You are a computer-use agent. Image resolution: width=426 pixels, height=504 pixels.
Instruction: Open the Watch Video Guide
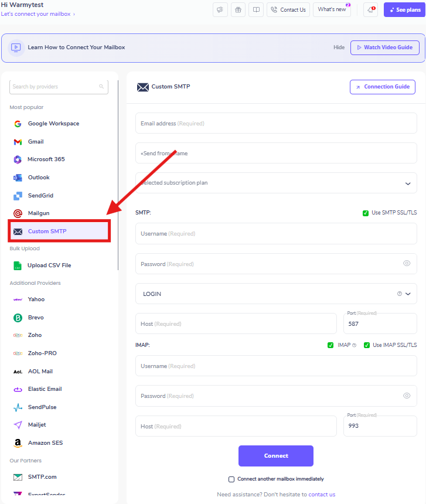click(384, 47)
